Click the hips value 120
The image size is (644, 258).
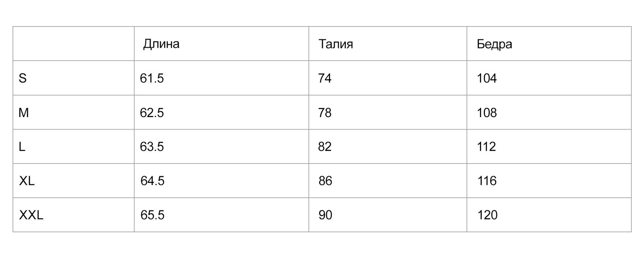point(488,215)
